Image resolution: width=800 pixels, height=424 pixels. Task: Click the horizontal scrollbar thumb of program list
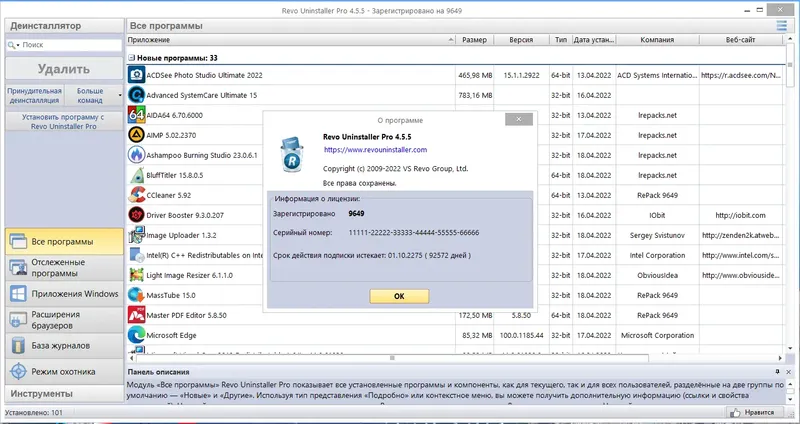point(392,358)
